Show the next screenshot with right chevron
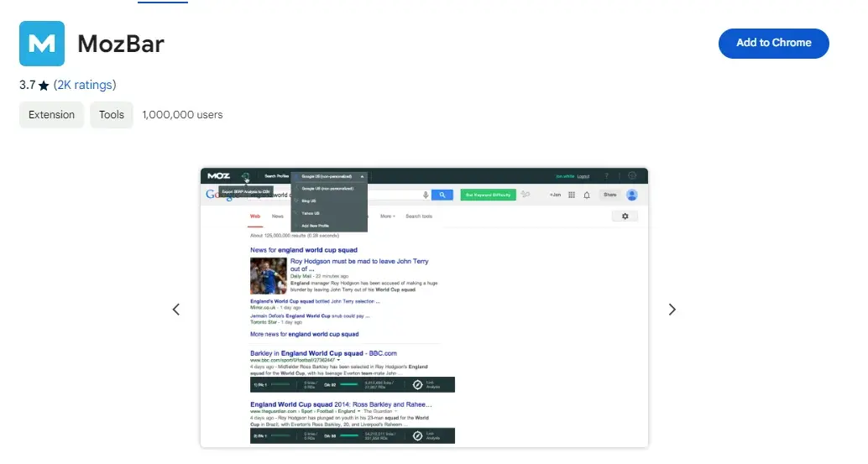This screenshot has width=868, height=464. pyautogui.click(x=672, y=309)
